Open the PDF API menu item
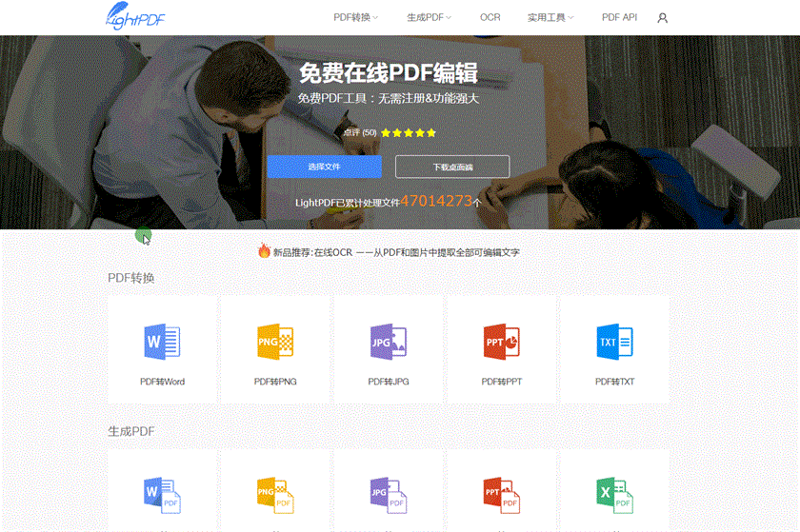This screenshot has width=800, height=532. [x=619, y=17]
